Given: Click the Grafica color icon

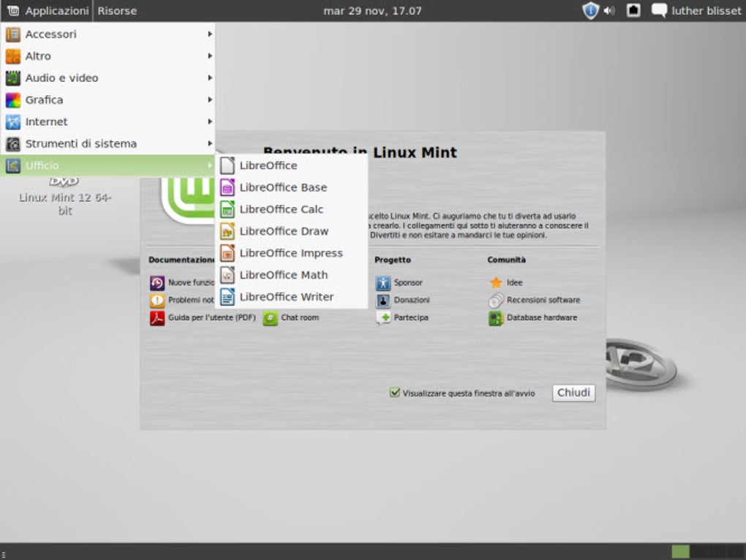Looking at the screenshot, I should click(x=13, y=100).
